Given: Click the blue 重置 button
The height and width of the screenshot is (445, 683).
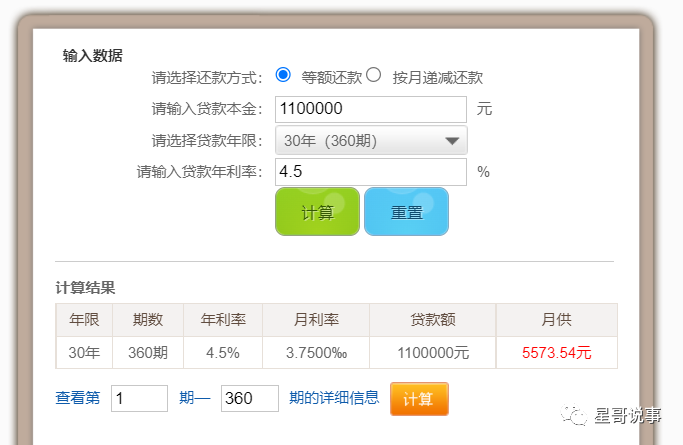Looking at the screenshot, I should 406,212.
